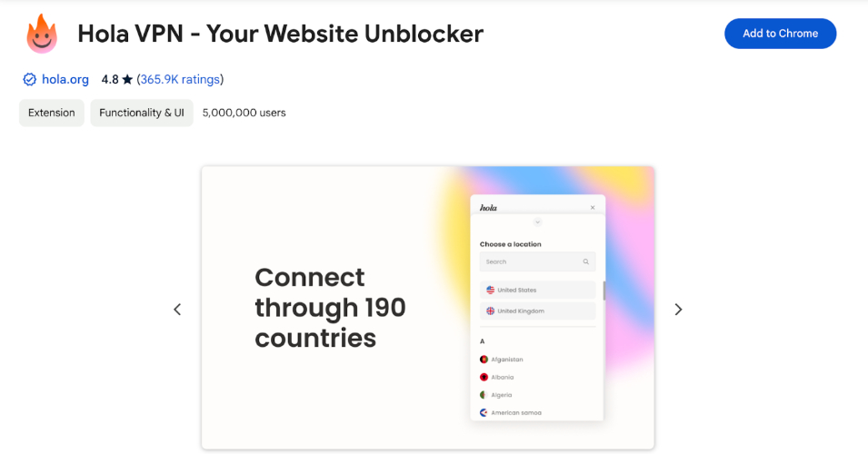
Task: Click the location Search field
Action: click(x=537, y=262)
